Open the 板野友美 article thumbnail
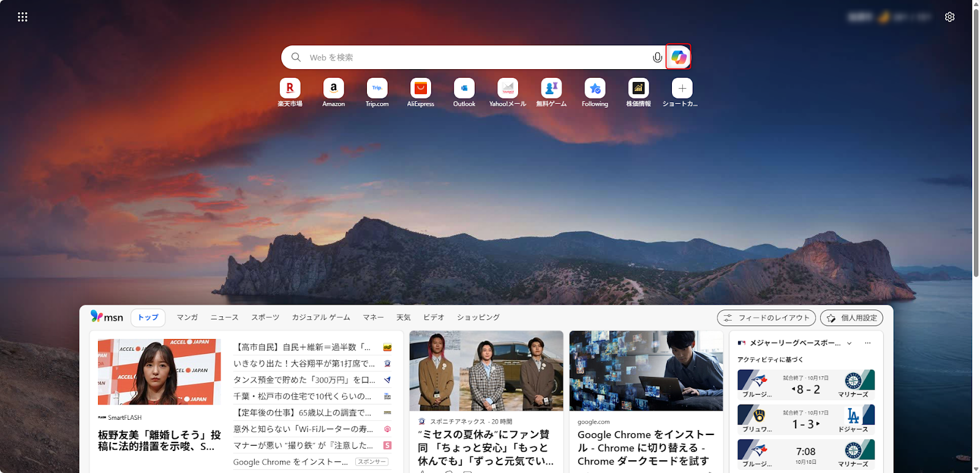 click(x=159, y=371)
